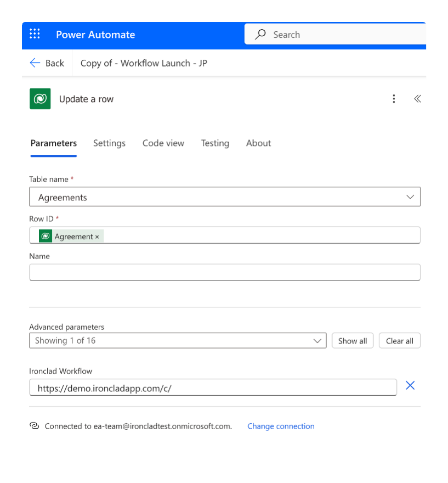The width and height of the screenshot is (448, 483).
Task: Click the Ironclad Workflow URL field
Action: pos(213,387)
